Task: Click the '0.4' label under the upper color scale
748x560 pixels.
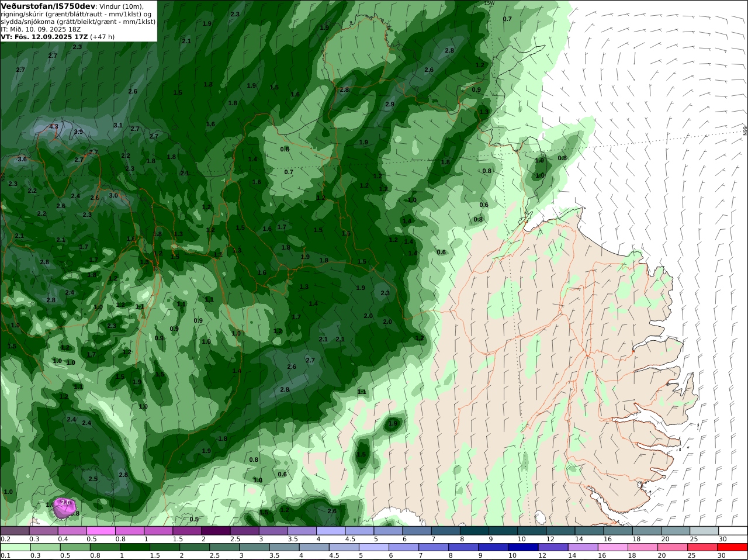Action: [63, 539]
